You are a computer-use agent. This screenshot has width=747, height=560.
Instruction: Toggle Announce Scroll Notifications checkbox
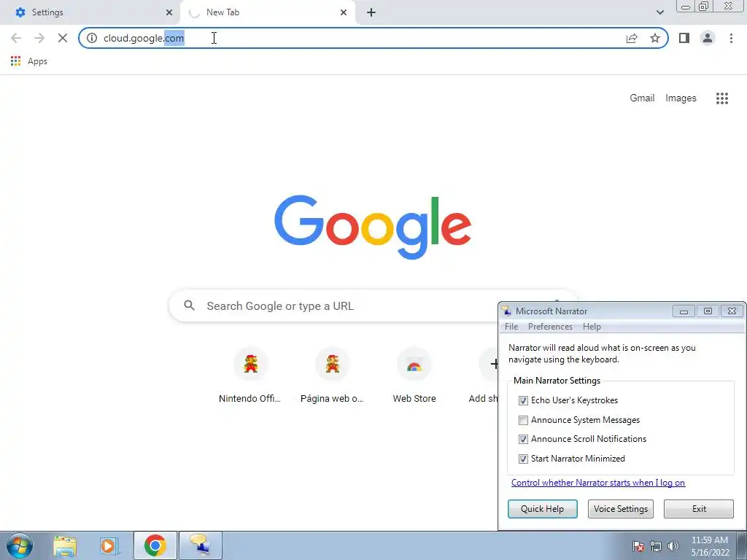click(523, 439)
